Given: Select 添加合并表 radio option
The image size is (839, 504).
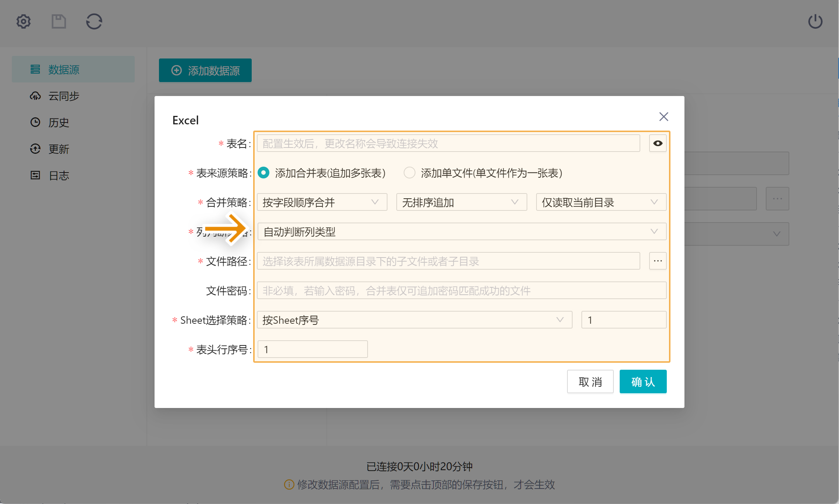Looking at the screenshot, I should [x=263, y=173].
